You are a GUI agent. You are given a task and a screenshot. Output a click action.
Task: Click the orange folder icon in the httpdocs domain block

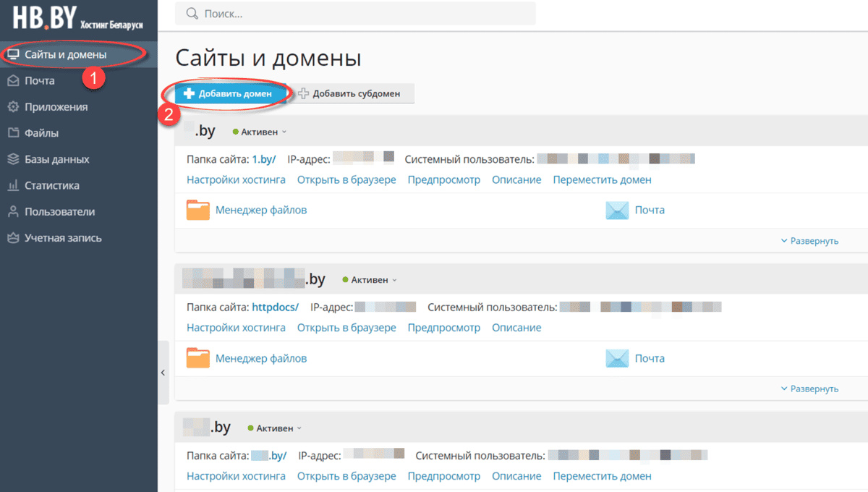(198, 358)
